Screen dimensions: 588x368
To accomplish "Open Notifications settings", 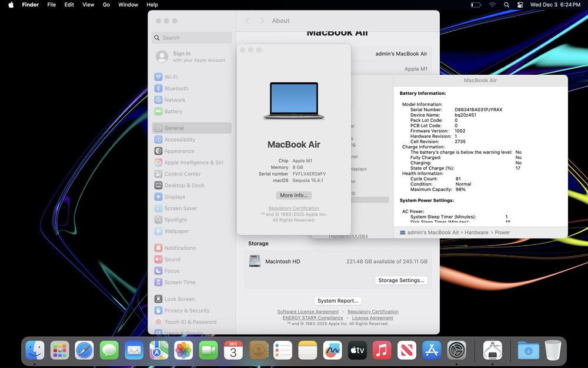I will [x=192, y=248].
